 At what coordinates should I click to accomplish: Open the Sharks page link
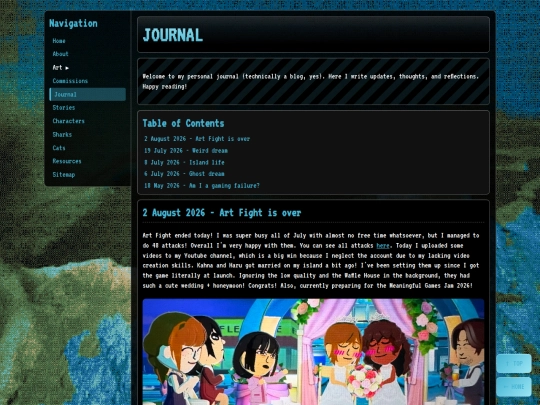click(x=62, y=135)
